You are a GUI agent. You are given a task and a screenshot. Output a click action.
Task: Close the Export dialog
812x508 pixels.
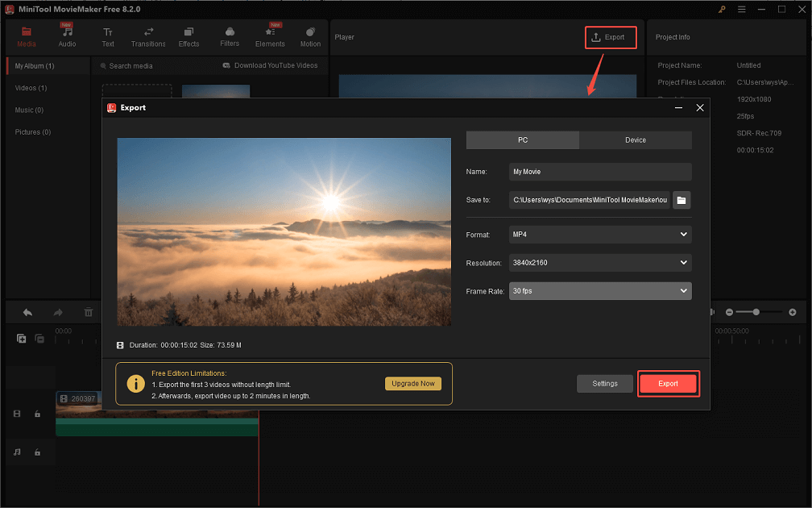(700, 108)
